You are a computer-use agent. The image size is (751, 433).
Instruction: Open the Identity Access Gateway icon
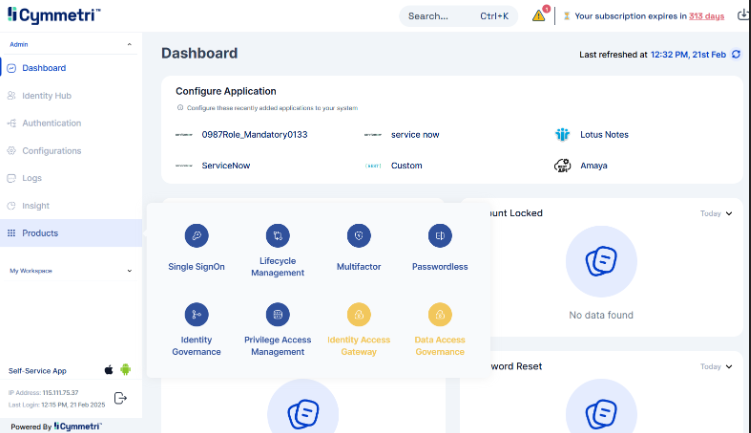(359, 314)
